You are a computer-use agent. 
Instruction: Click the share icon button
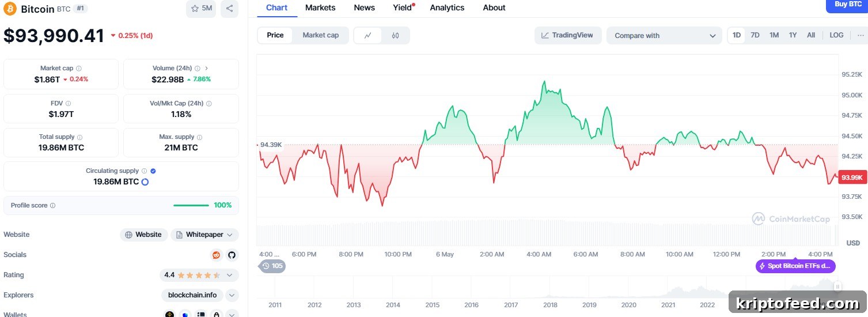(x=230, y=9)
